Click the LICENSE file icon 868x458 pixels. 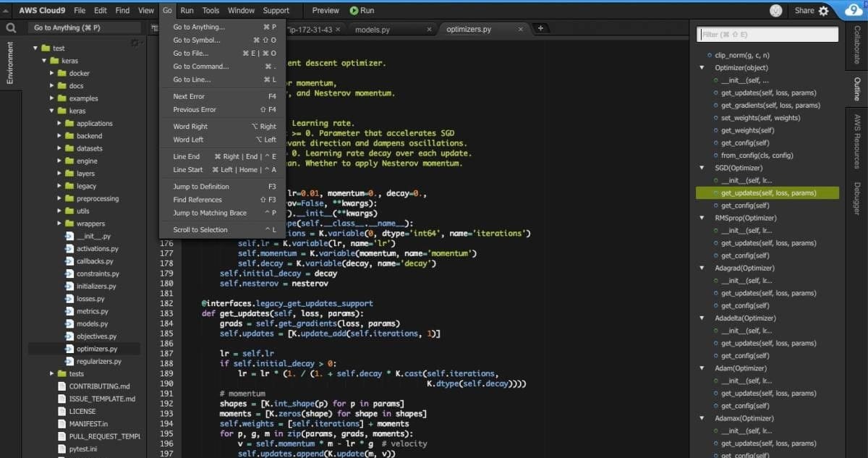coord(61,411)
